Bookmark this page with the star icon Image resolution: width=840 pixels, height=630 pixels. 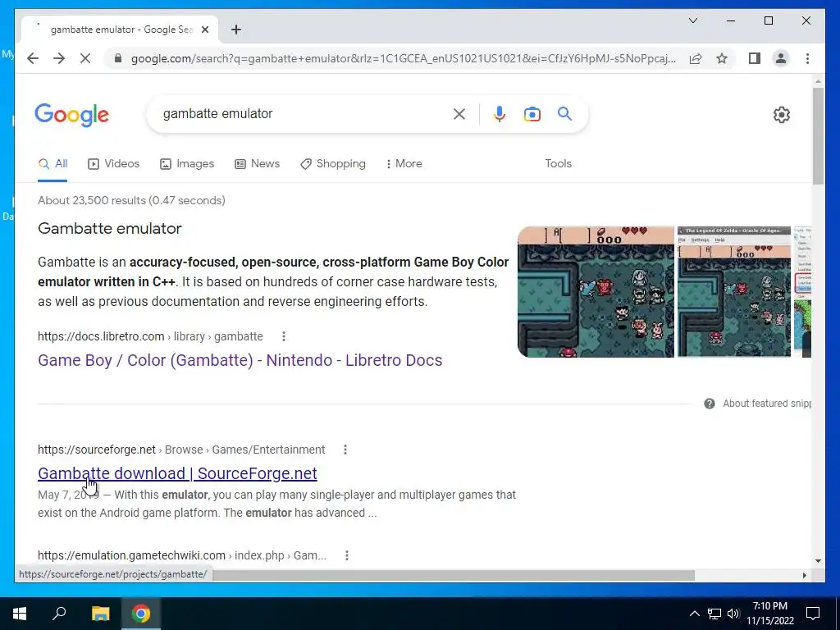(x=722, y=58)
